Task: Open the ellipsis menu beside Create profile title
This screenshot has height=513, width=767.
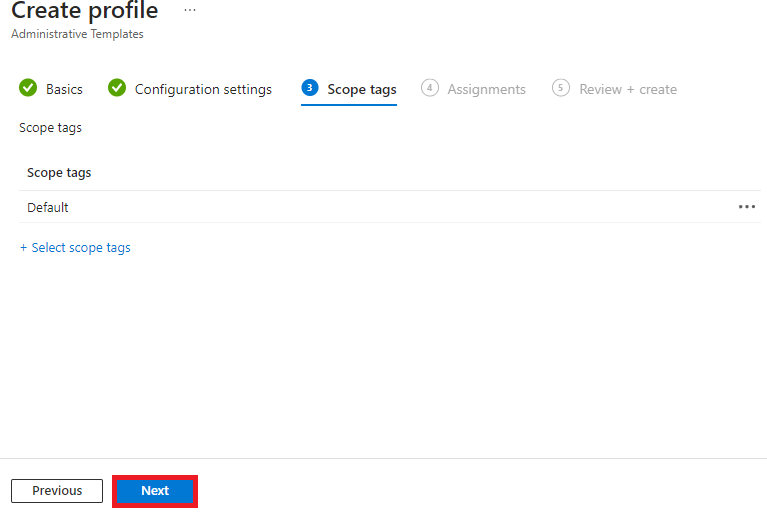Action: click(190, 10)
